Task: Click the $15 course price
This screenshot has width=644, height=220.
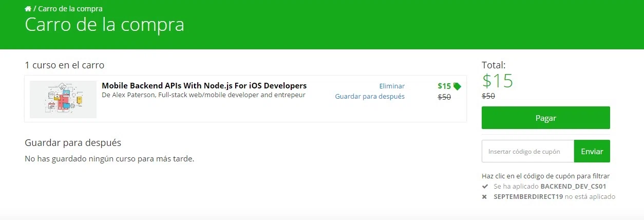Action: click(444, 86)
